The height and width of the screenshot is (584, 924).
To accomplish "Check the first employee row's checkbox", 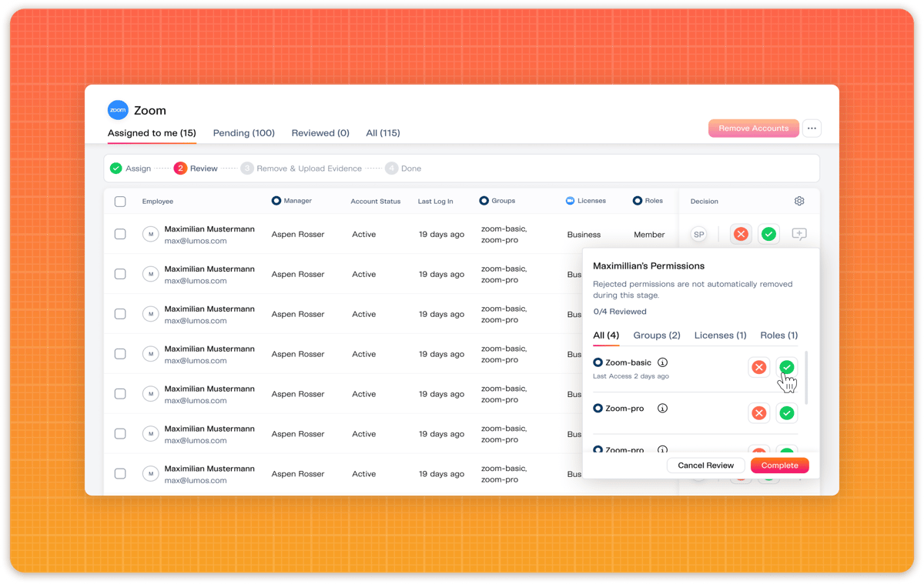I will pyautogui.click(x=120, y=234).
